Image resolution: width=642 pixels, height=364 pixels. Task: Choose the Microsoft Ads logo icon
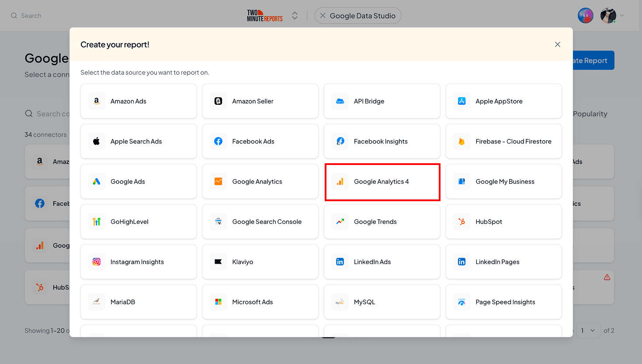tap(219, 302)
